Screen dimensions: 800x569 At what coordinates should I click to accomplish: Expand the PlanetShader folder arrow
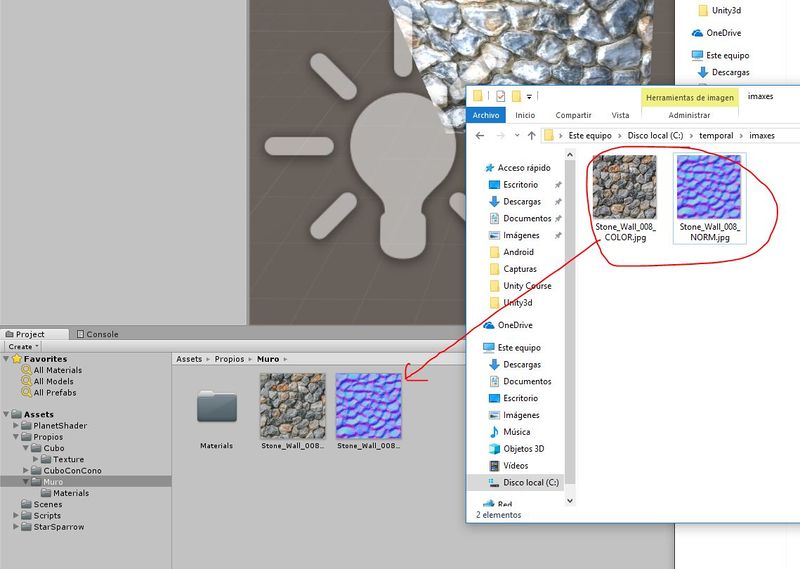[16, 425]
